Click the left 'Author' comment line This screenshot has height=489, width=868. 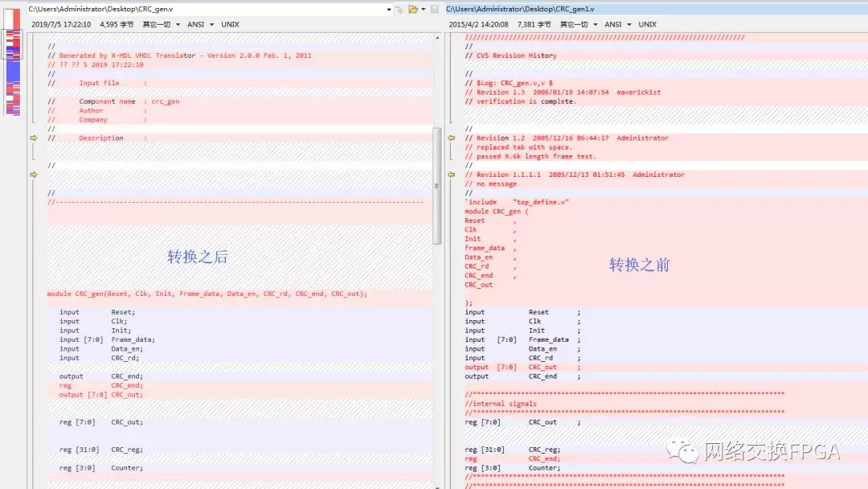click(x=97, y=111)
